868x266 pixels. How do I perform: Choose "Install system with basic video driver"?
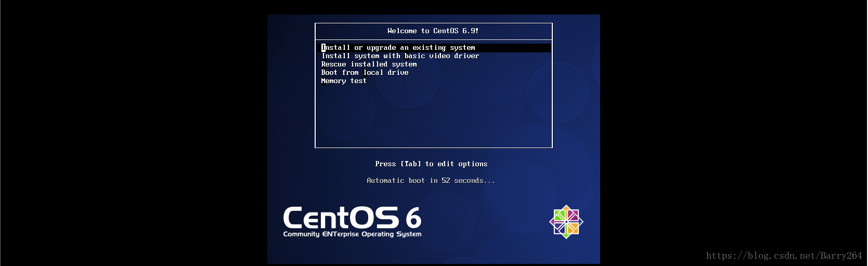(400, 56)
